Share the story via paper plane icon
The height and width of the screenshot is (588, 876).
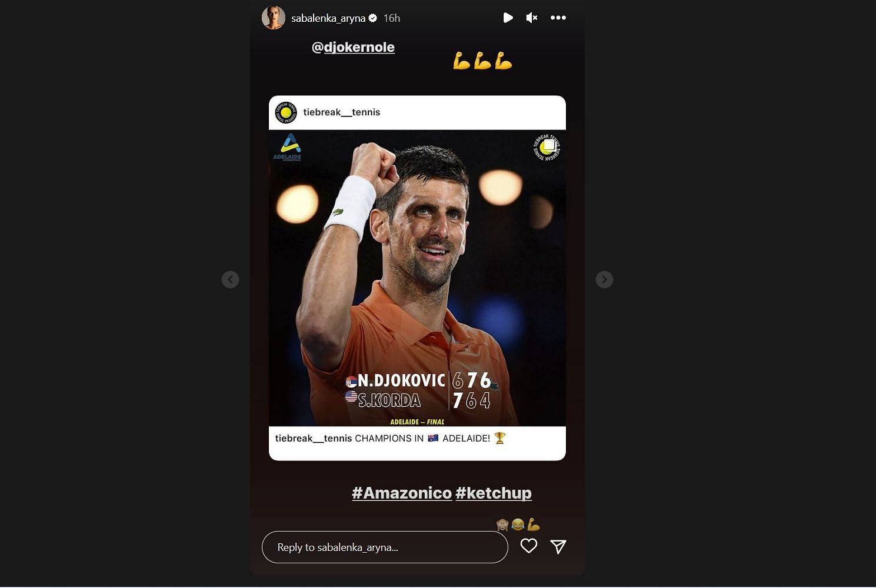[x=558, y=547]
